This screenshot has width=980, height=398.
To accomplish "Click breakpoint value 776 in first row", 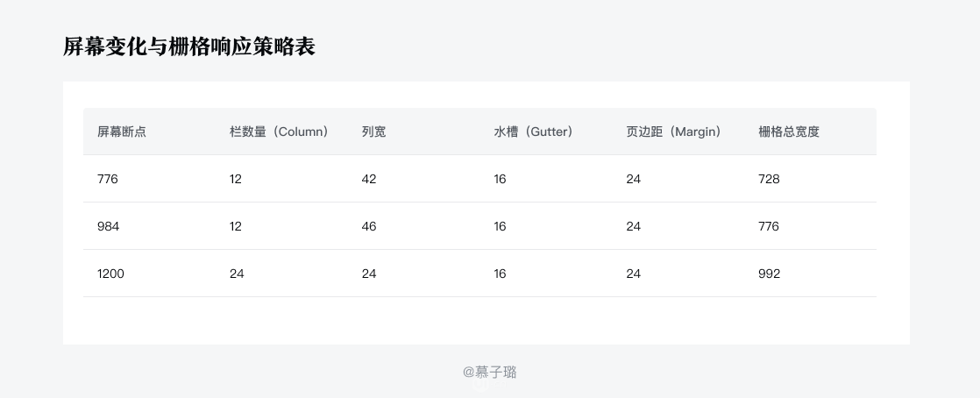I will pyautogui.click(x=108, y=180).
